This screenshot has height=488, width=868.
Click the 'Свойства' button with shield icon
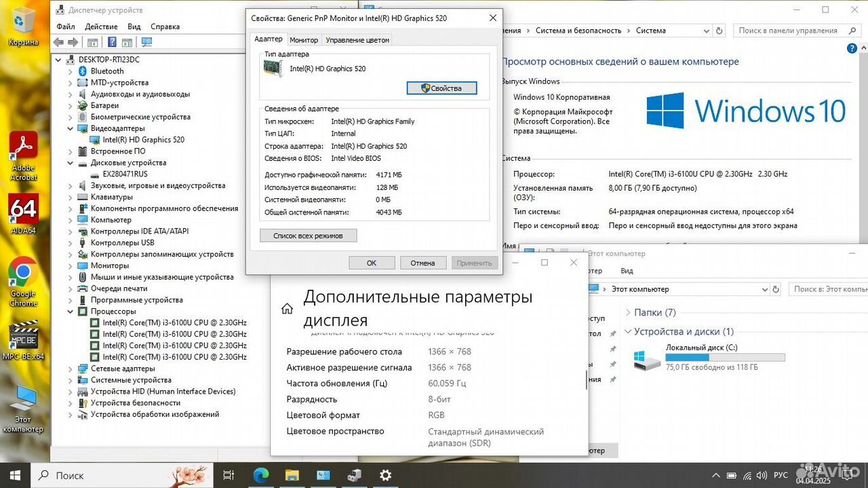pyautogui.click(x=441, y=88)
